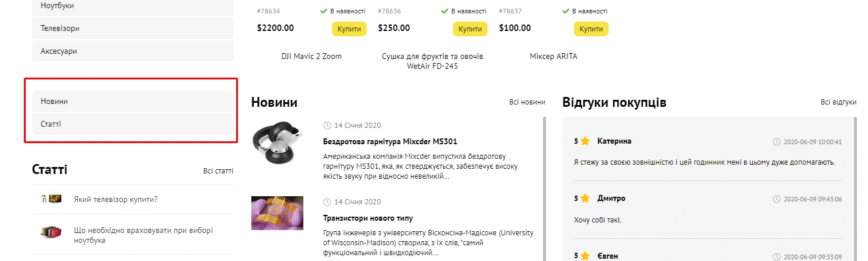Buy the $100.00 Міксер ARITA
The image size is (868, 261).
591,29
